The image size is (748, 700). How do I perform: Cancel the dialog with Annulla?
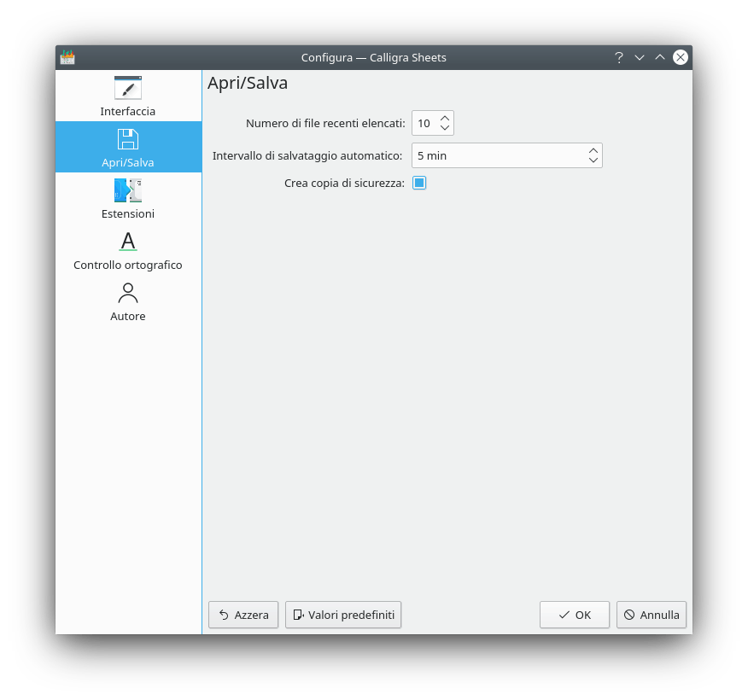point(652,615)
